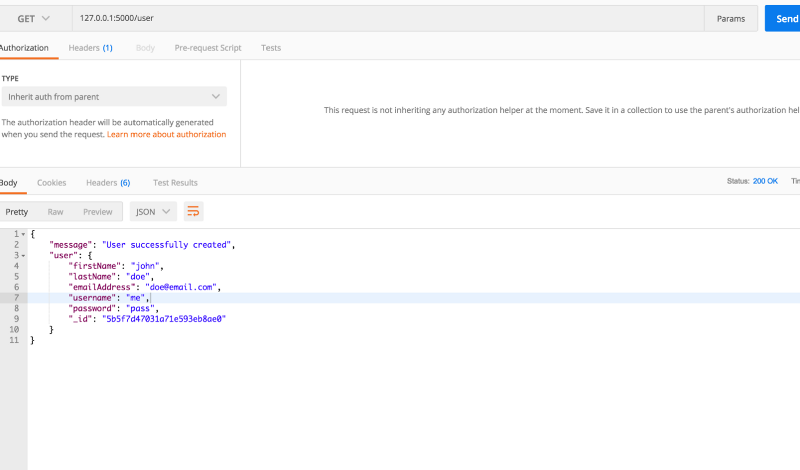
Task: Click the "doe@email.com" value
Action: pos(181,287)
